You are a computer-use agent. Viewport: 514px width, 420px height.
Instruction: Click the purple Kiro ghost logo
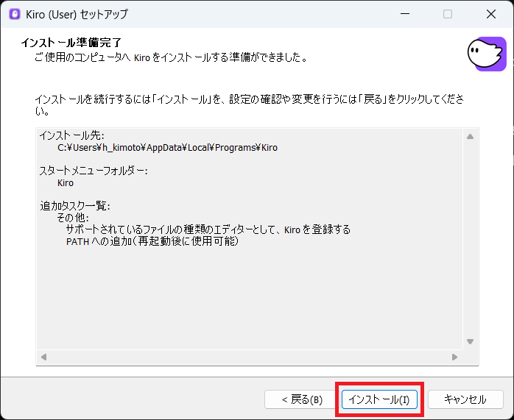pyautogui.click(x=486, y=52)
